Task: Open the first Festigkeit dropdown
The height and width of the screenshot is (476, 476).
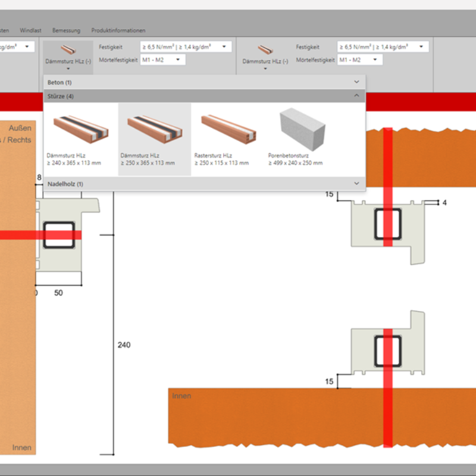Action: click(185, 46)
